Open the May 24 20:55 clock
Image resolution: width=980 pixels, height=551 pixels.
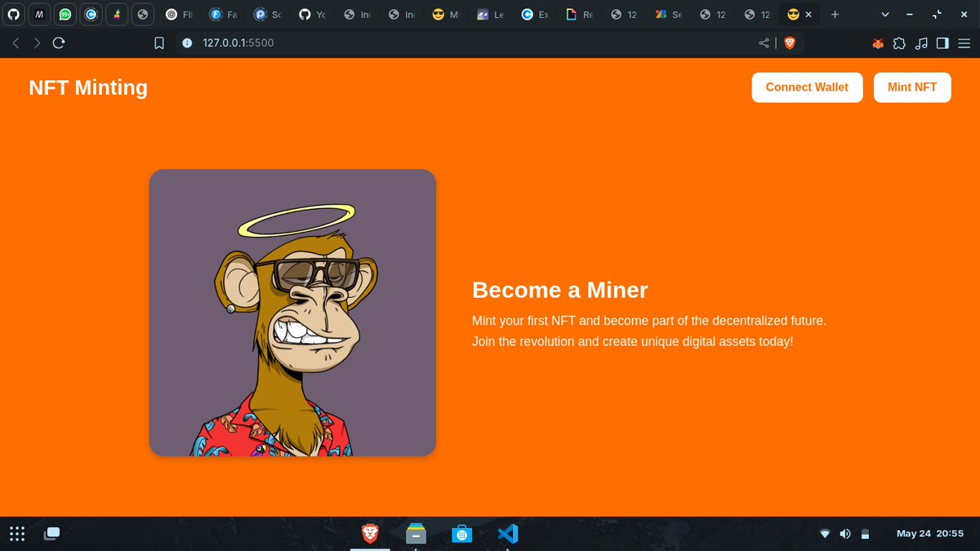click(x=930, y=534)
